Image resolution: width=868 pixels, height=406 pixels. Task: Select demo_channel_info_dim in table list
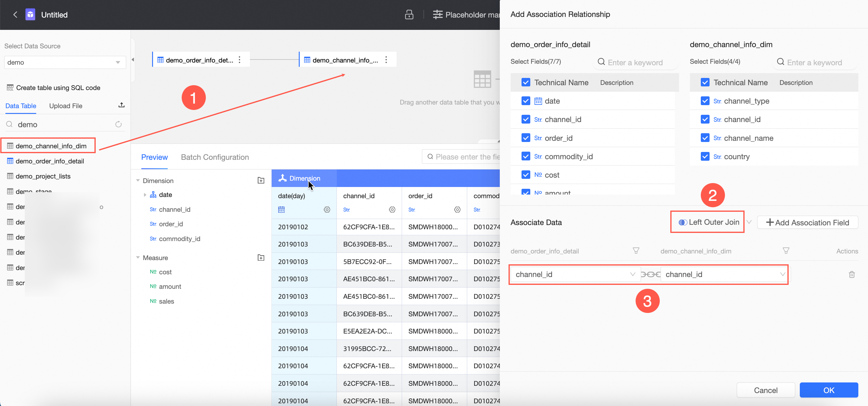pyautogui.click(x=51, y=146)
